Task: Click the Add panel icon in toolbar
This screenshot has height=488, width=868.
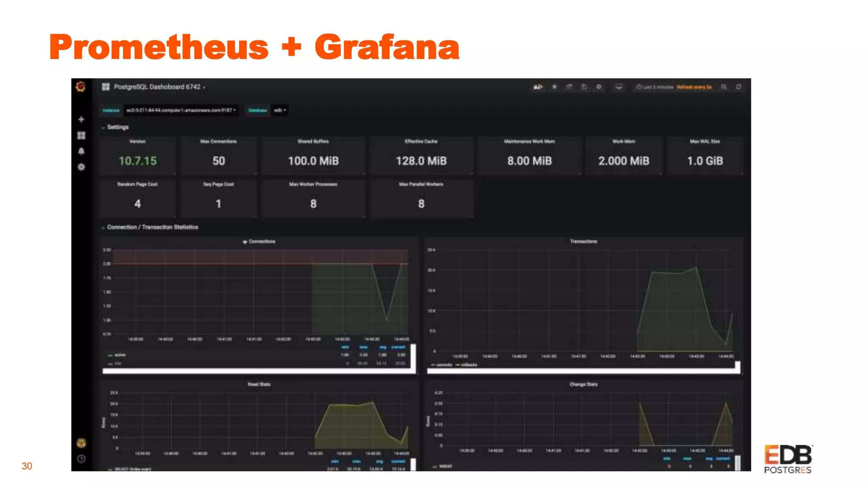Action: 538,87
